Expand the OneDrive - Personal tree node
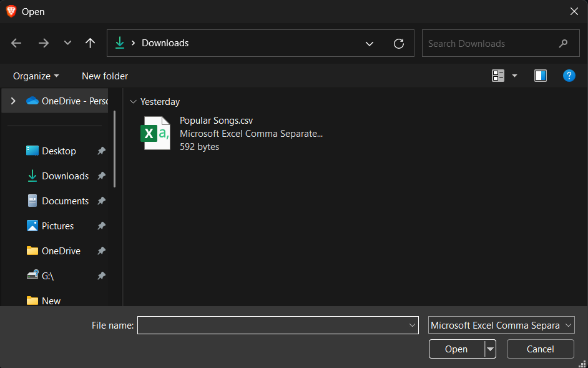The height and width of the screenshot is (368, 588). pos(13,101)
